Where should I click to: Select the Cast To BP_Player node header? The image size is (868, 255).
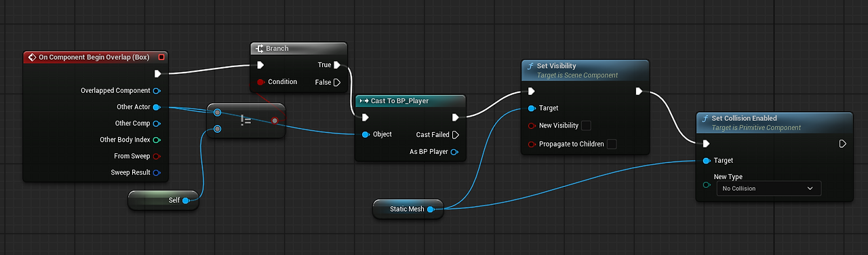(x=411, y=100)
